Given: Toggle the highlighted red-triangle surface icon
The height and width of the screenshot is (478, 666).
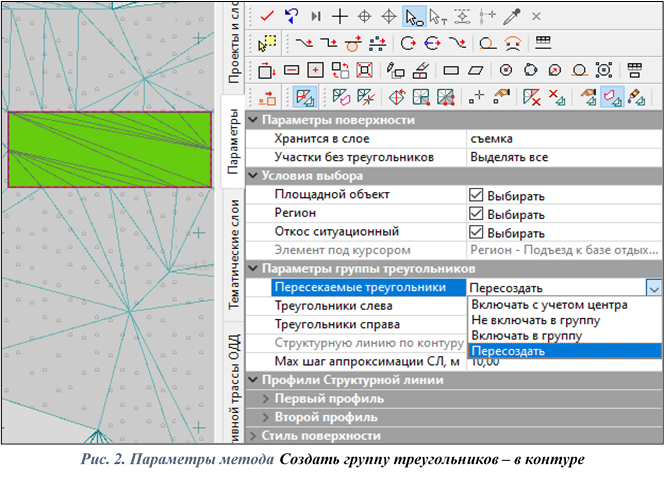Looking at the screenshot, I should click(x=305, y=97).
